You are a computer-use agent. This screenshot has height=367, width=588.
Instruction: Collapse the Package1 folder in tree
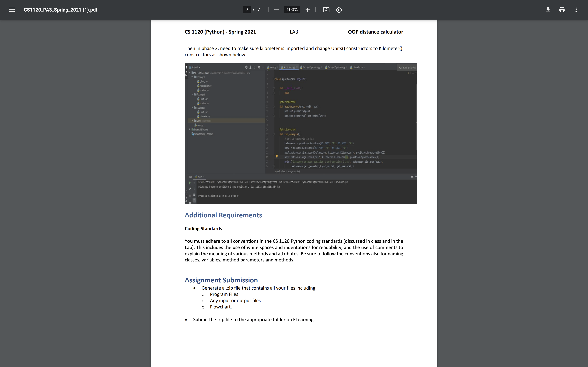click(x=192, y=77)
